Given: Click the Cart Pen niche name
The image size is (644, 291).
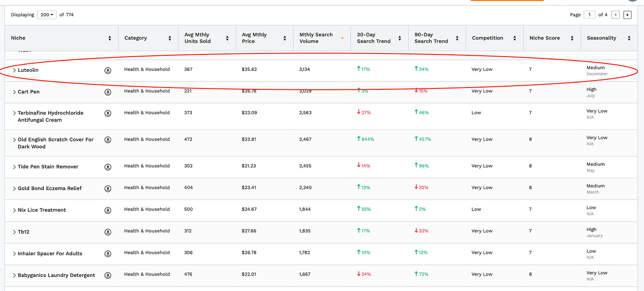Looking at the screenshot, I should [29, 92].
